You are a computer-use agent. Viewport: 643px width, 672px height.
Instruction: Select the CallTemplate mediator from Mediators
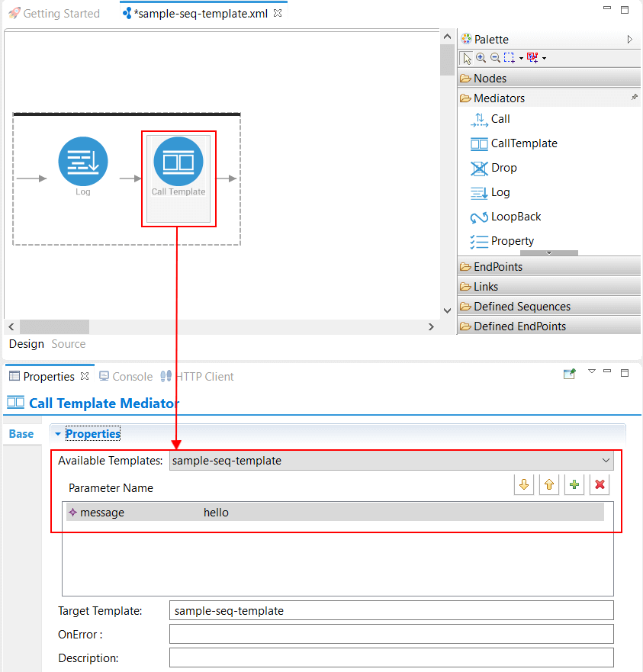click(x=519, y=143)
